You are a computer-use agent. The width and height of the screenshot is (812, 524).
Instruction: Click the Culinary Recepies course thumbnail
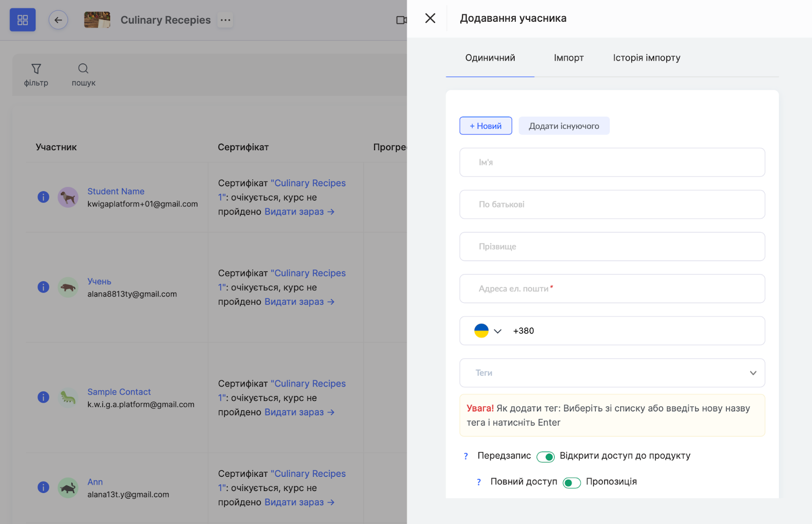coord(97,20)
